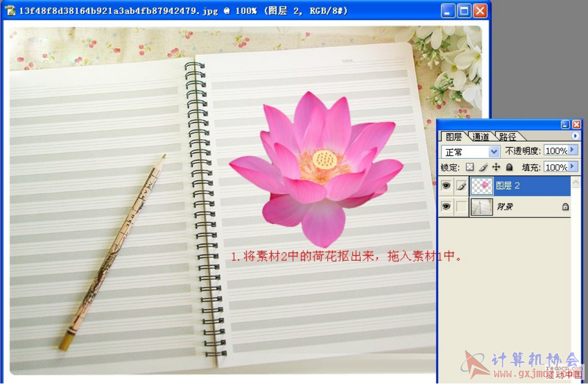Switch to the 通道 tab

pos(480,137)
